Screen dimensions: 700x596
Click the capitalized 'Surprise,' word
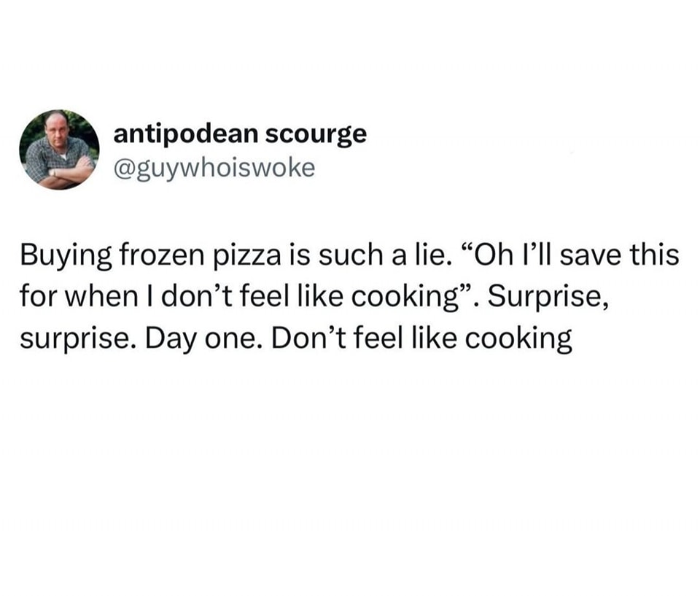(548, 297)
